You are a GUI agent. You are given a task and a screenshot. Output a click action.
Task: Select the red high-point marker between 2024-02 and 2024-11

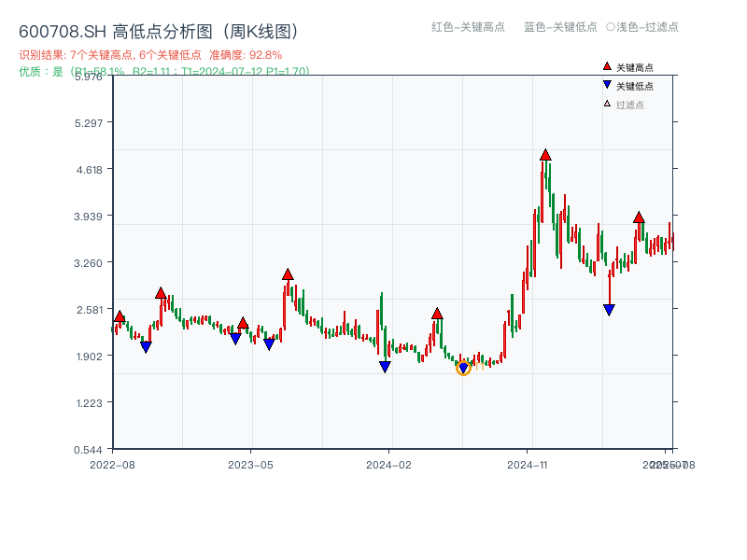point(436,315)
